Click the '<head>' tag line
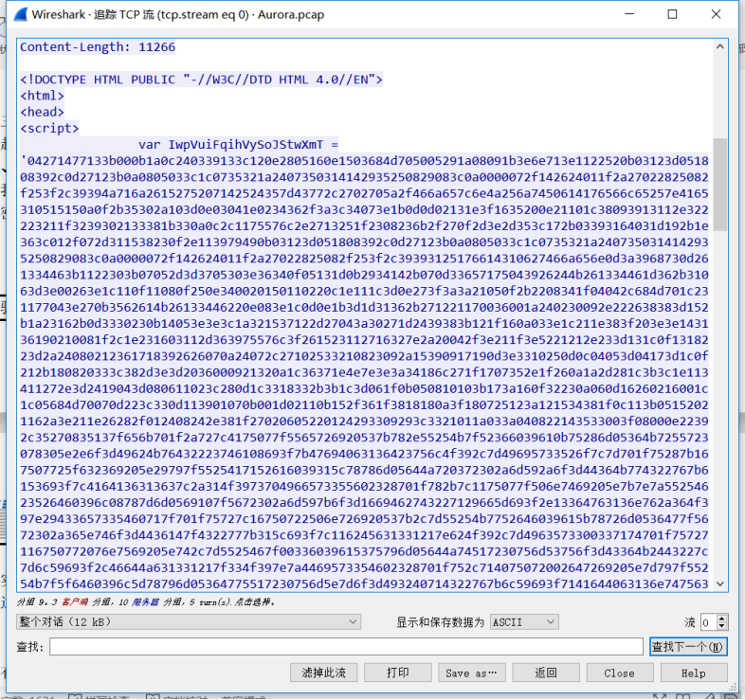 (x=42, y=112)
